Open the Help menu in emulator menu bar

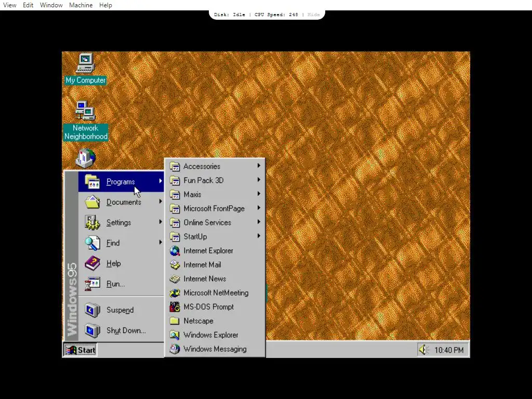(105, 5)
